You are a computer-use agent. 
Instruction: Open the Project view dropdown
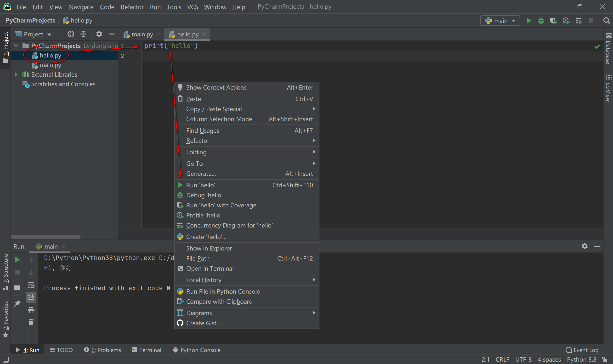pyautogui.click(x=33, y=34)
